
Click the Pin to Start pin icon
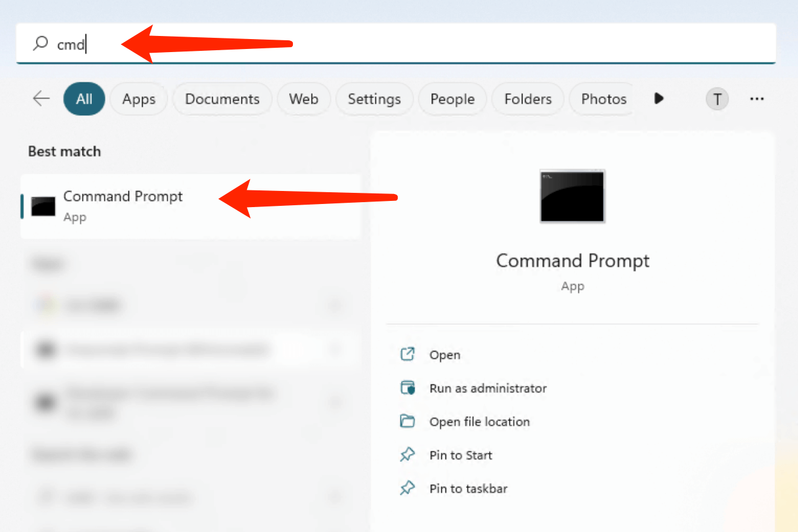pyautogui.click(x=407, y=455)
